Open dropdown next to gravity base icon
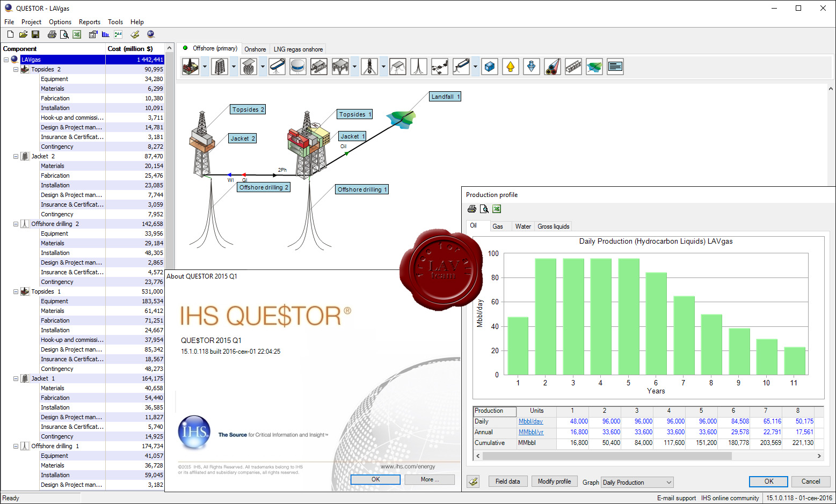Screen dimensions: 836x504 (263, 67)
